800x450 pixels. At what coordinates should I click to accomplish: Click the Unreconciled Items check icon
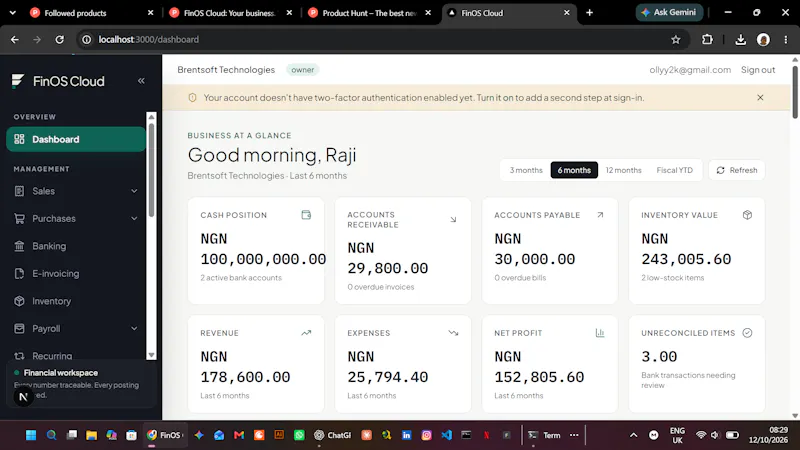click(x=747, y=333)
